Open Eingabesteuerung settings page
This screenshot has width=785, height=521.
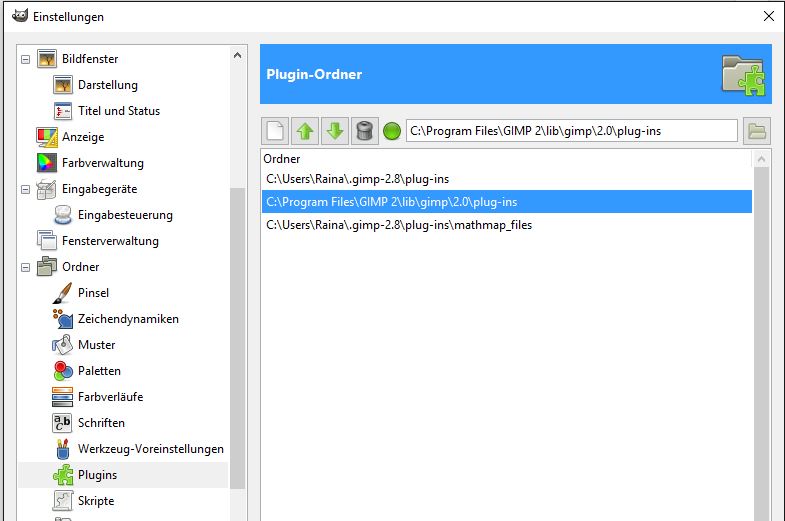pos(125,215)
